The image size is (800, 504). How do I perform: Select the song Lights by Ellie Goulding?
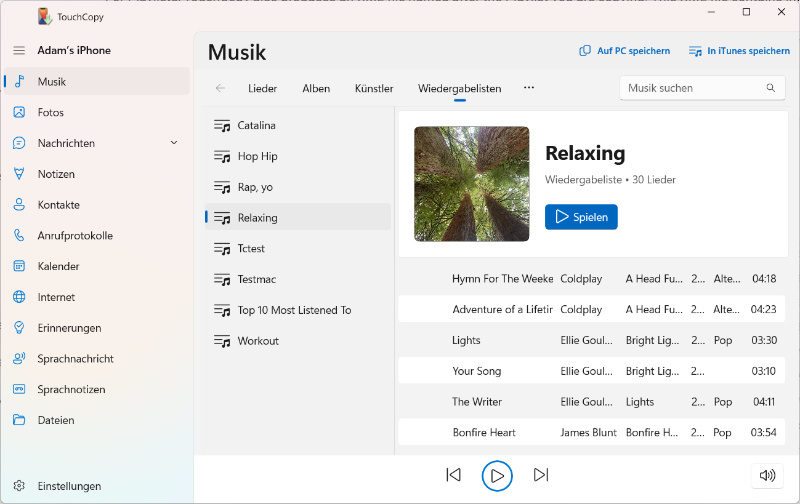(591, 340)
